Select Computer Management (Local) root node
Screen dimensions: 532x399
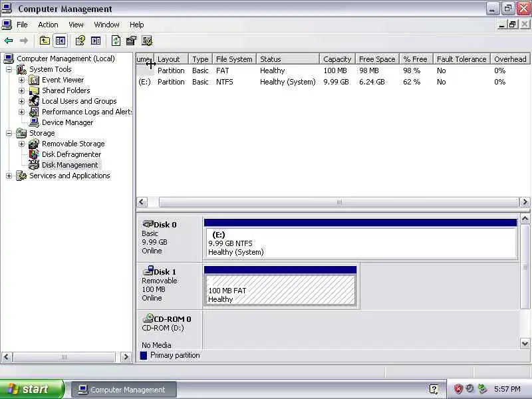65,59
